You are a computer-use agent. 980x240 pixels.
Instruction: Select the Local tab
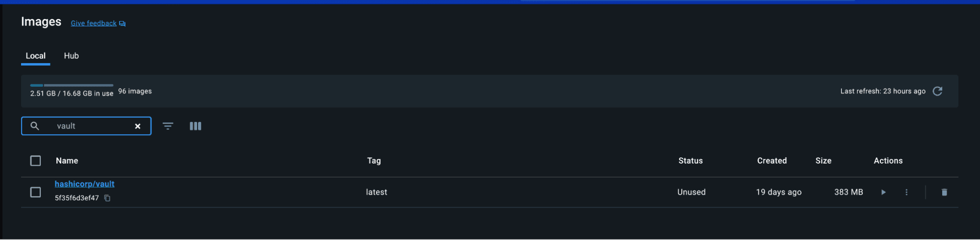click(35, 56)
